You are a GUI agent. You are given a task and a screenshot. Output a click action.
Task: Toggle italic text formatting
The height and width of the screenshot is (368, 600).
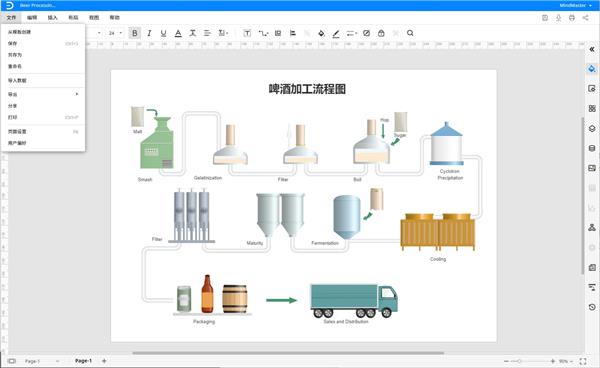(x=149, y=33)
